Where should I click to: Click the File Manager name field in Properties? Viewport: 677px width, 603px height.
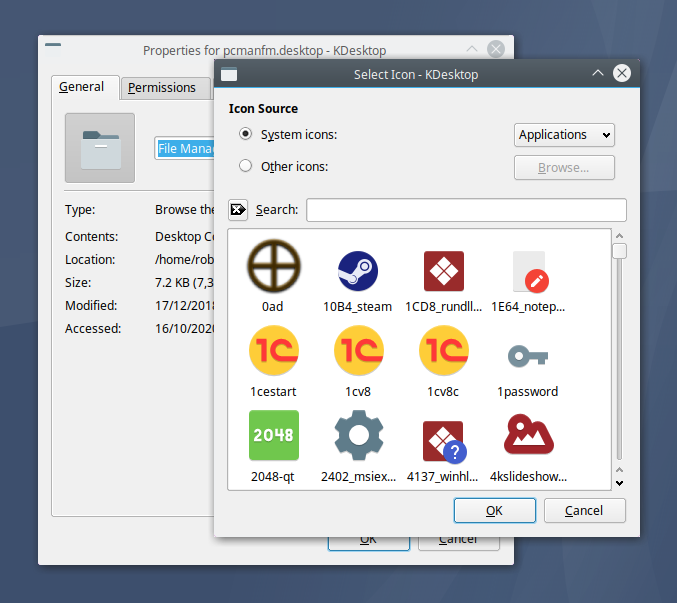coord(185,148)
